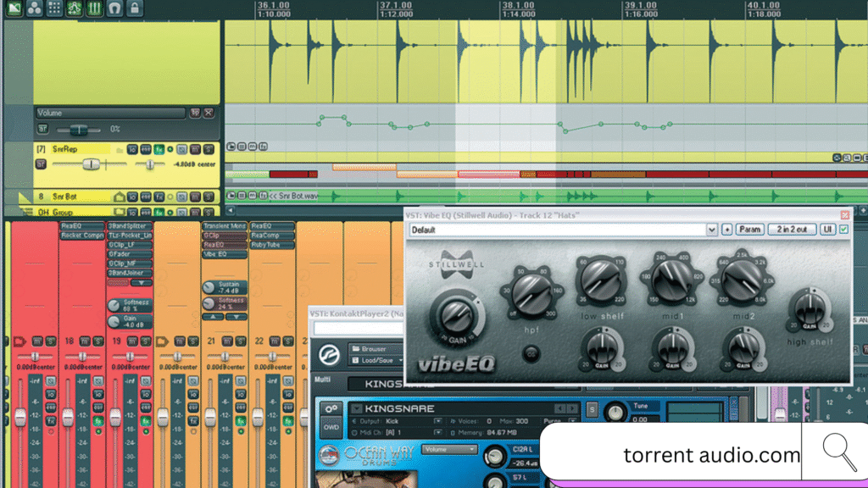
Task: Select ReaComp in the channel 22 FX list
Action: [271, 236]
